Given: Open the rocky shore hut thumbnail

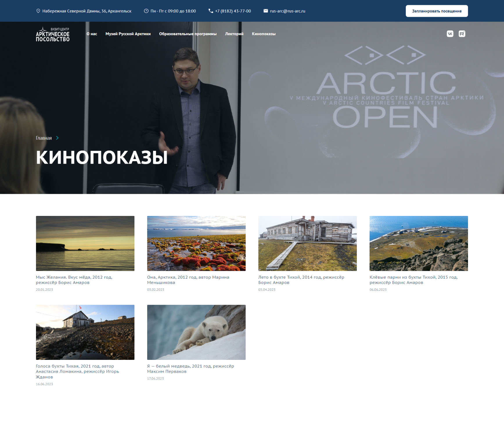Looking at the screenshot, I should tap(85, 332).
